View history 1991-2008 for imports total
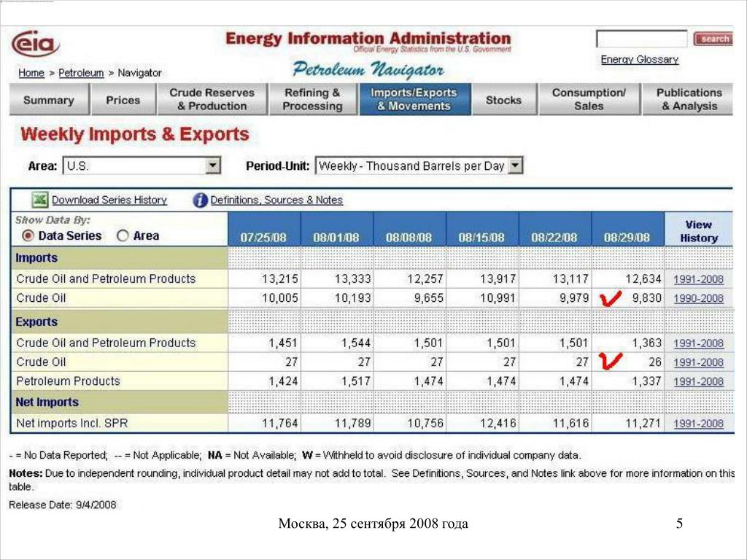Image resolution: width=747 pixels, height=560 pixels. 698,279
